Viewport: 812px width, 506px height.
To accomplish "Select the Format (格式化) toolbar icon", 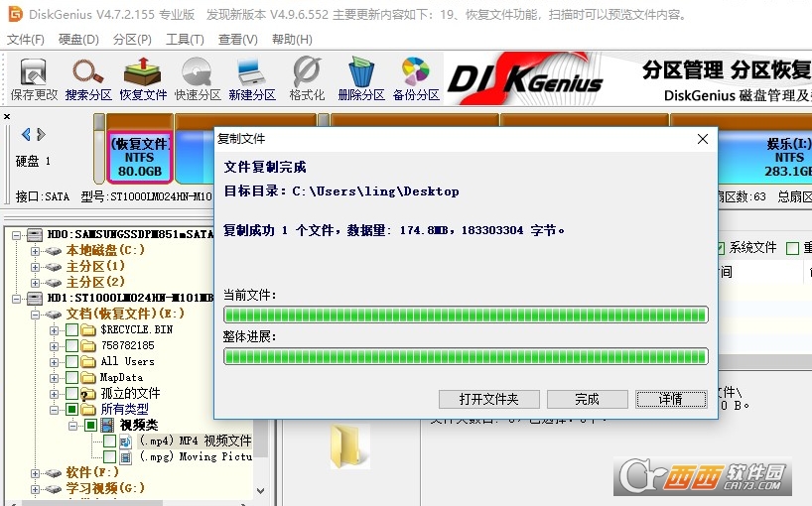I will coord(307,79).
